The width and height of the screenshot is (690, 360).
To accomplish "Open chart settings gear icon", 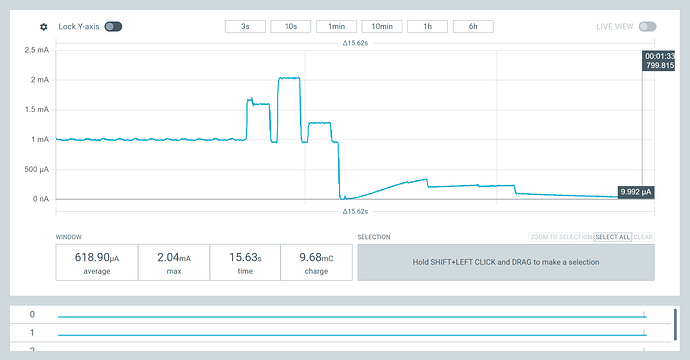I will [x=44, y=27].
